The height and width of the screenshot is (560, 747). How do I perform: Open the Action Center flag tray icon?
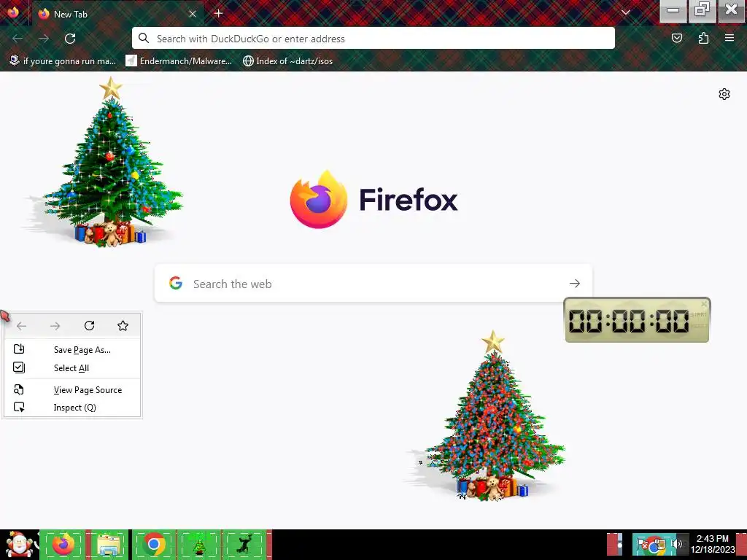pyautogui.click(x=642, y=544)
